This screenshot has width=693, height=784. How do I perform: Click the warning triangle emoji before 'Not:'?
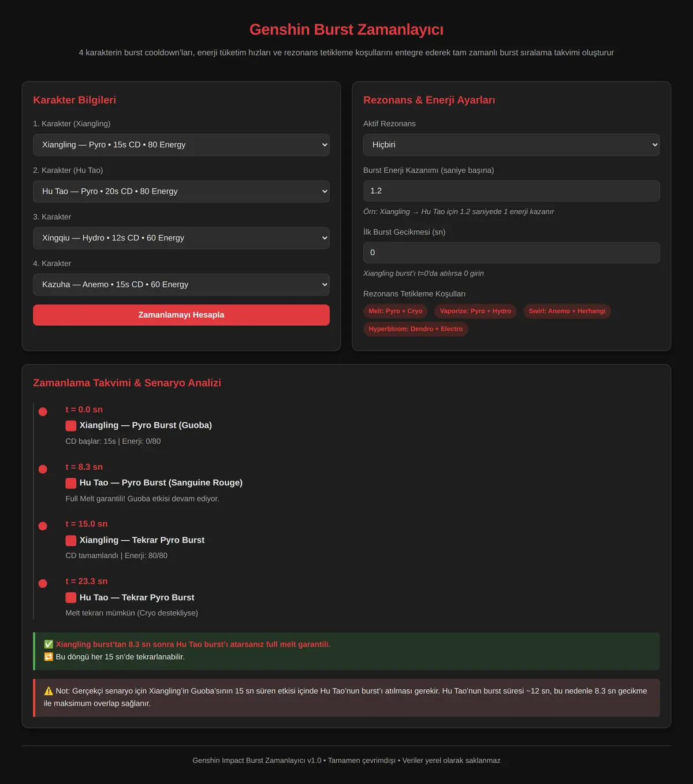(49, 691)
